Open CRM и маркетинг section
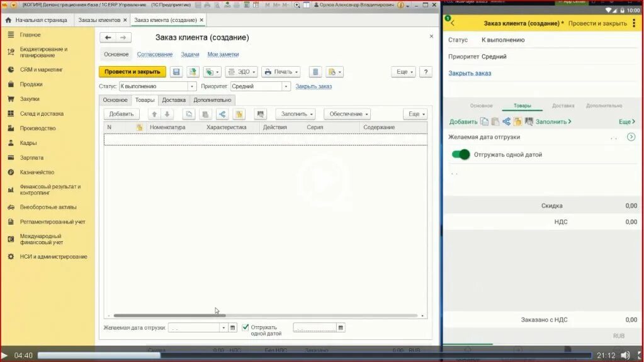Screen dimensions: 644x362 (x=41, y=70)
